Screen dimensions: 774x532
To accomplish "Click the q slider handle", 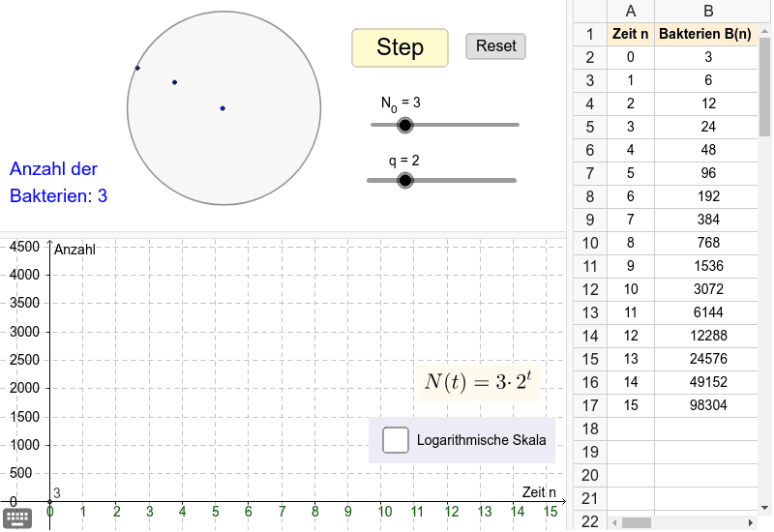I will pyautogui.click(x=405, y=180).
